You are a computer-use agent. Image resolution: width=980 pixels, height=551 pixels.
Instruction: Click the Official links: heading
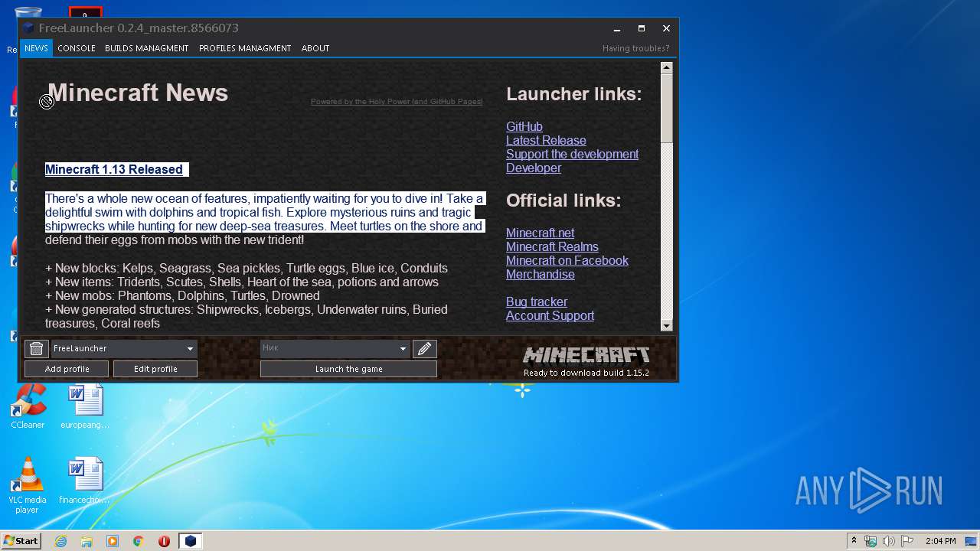click(x=563, y=201)
